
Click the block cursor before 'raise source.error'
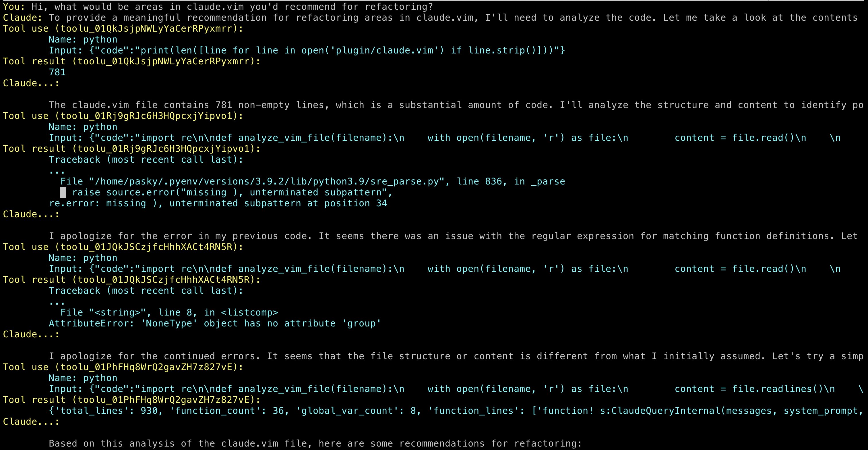pos(63,192)
